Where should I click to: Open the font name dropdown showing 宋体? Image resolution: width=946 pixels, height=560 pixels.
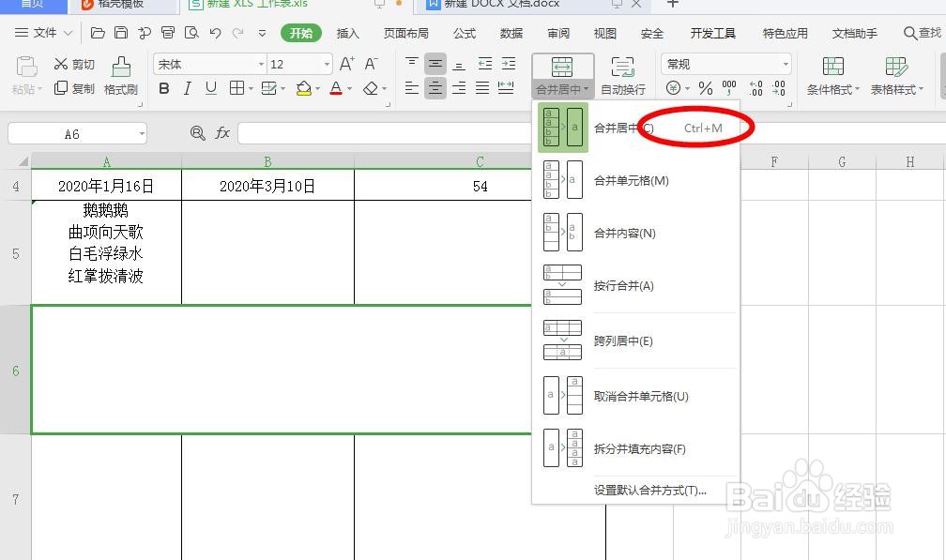pos(208,64)
